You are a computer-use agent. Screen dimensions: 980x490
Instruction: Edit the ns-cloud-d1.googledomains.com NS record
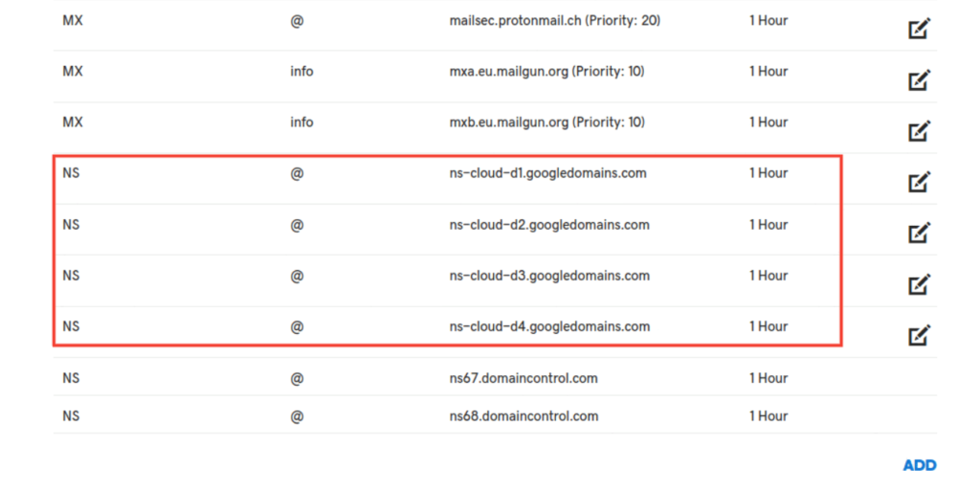coord(919,182)
